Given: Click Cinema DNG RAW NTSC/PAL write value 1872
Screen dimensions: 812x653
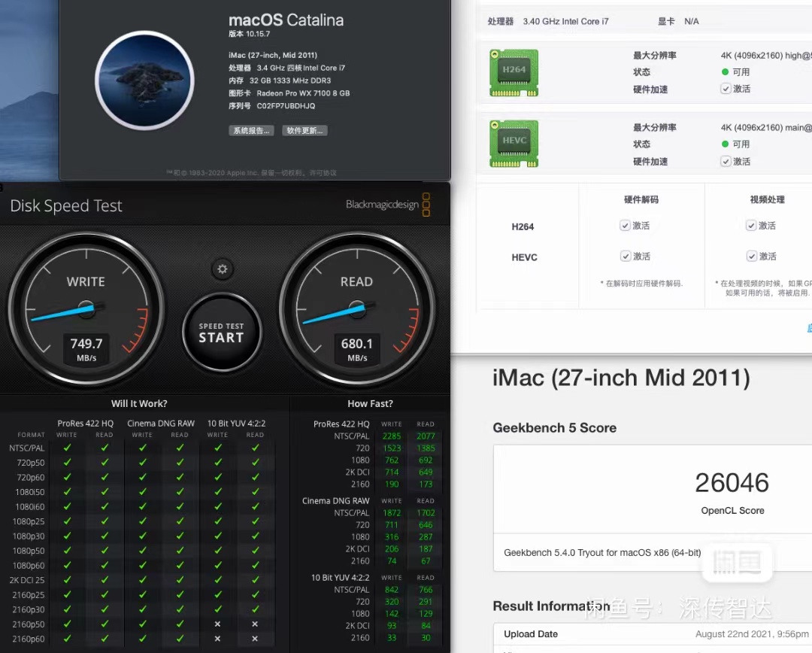Looking at the screenshot, I should click(392, 513).
